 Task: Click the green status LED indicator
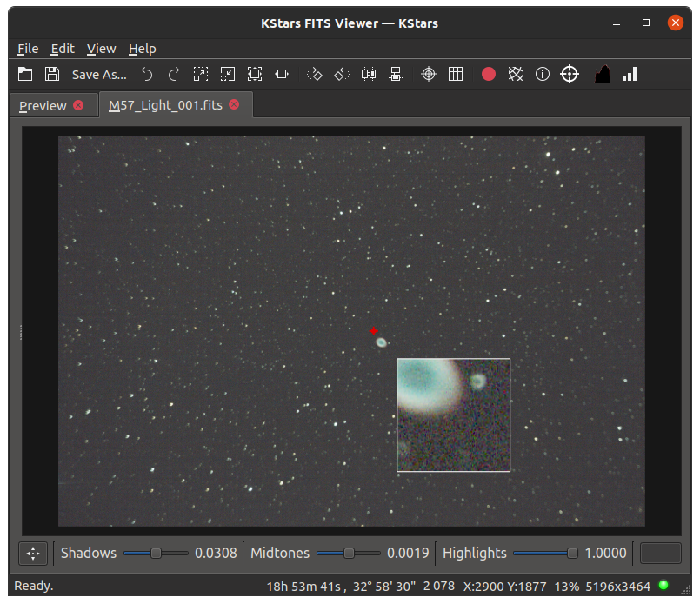tap(663, 585)
